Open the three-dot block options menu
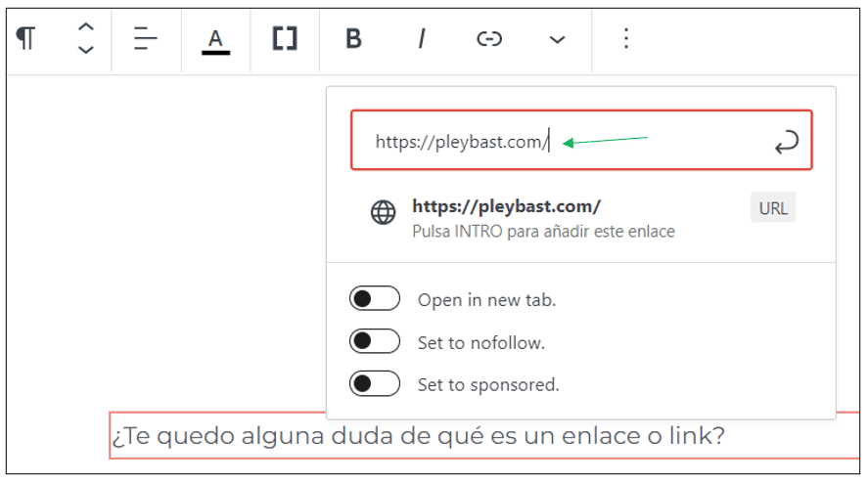Viewport: 868px width, 483px height. click(x=626, y=39)
